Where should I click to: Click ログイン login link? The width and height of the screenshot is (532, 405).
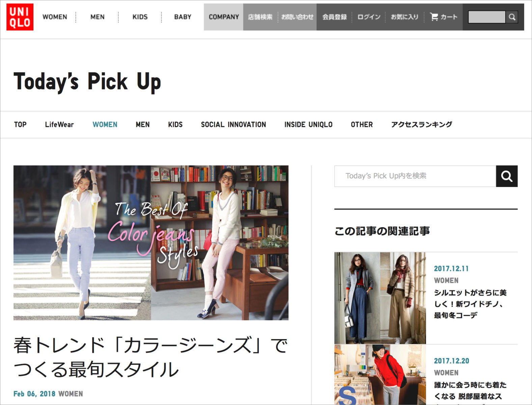click(x=369, y=17)
